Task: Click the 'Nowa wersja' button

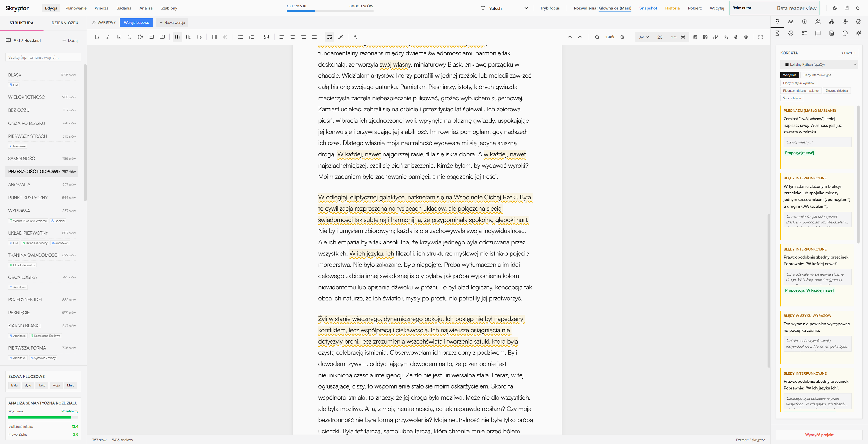Action: pos(172,23)
